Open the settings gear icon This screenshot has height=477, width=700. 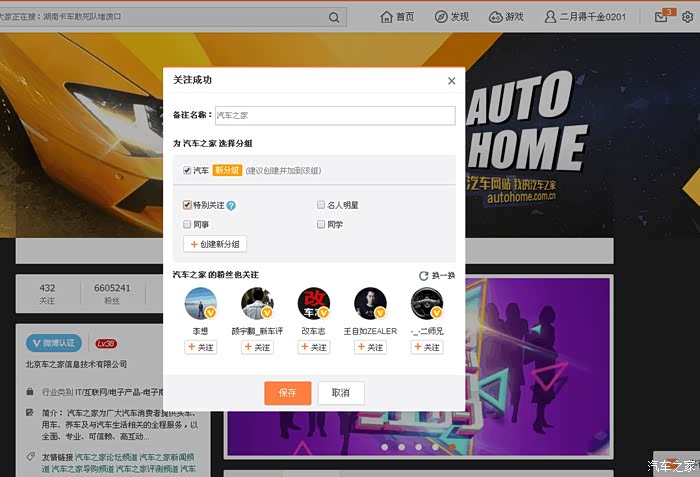pos(688,17)
